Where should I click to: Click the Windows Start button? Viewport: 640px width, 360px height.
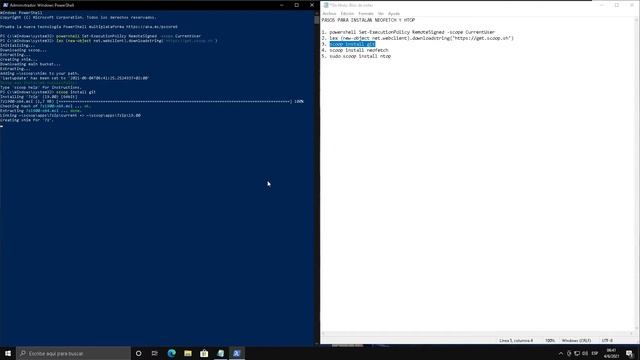click(x=8, y=353)
